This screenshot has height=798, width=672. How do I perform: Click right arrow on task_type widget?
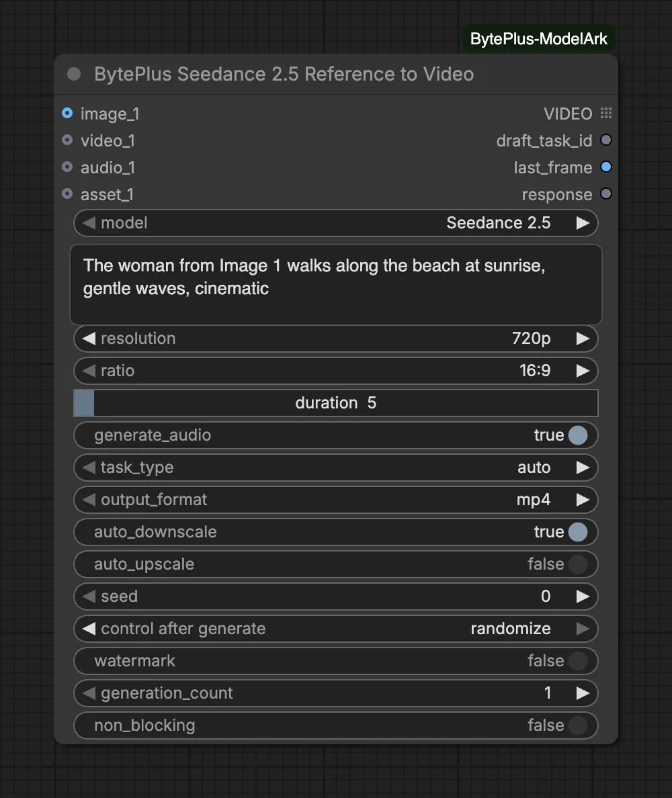tap(583, 468)
